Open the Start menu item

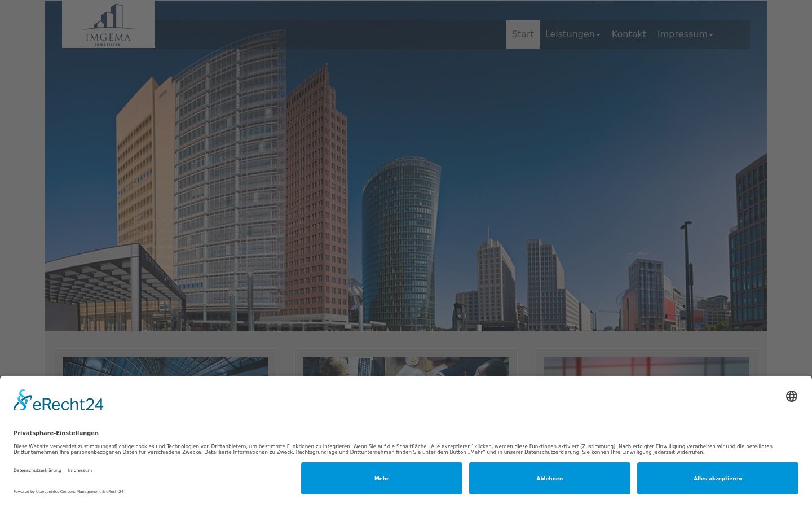coord(523,34)
